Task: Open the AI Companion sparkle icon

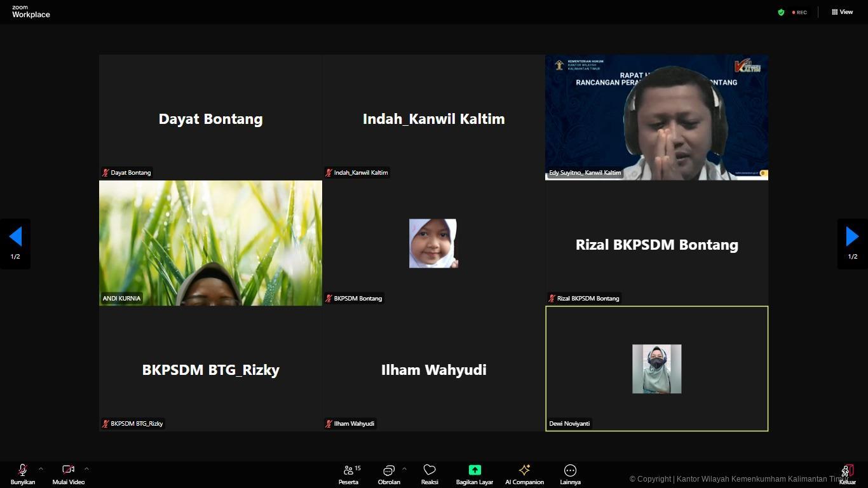Action: point(524,470)
